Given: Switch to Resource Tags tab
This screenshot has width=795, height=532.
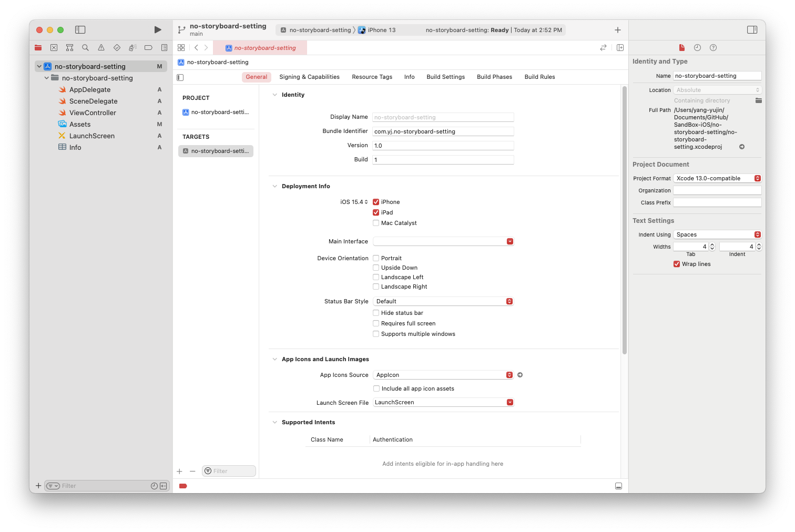Looking at the screenshot, I should tap(372, 77).
